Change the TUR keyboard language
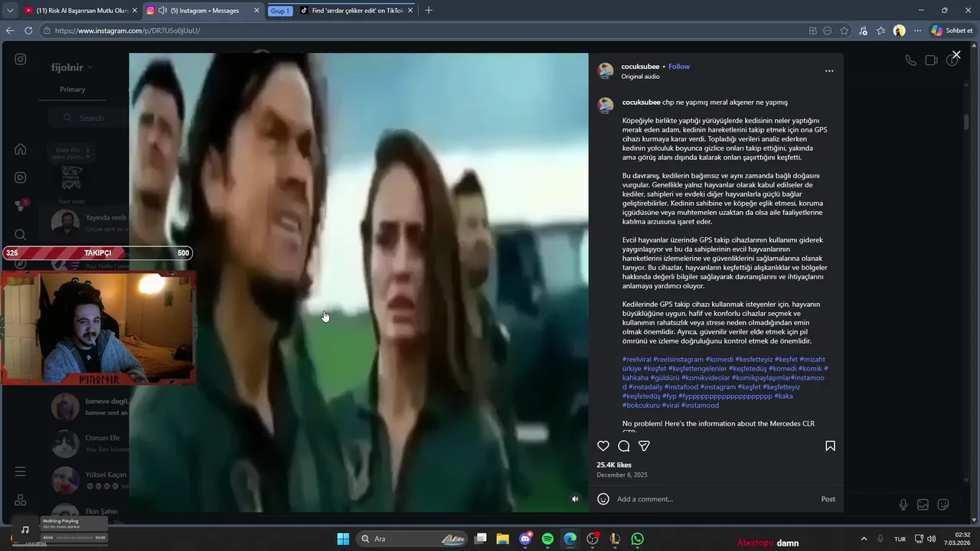The image size is (980, 551). pos(900,540)
